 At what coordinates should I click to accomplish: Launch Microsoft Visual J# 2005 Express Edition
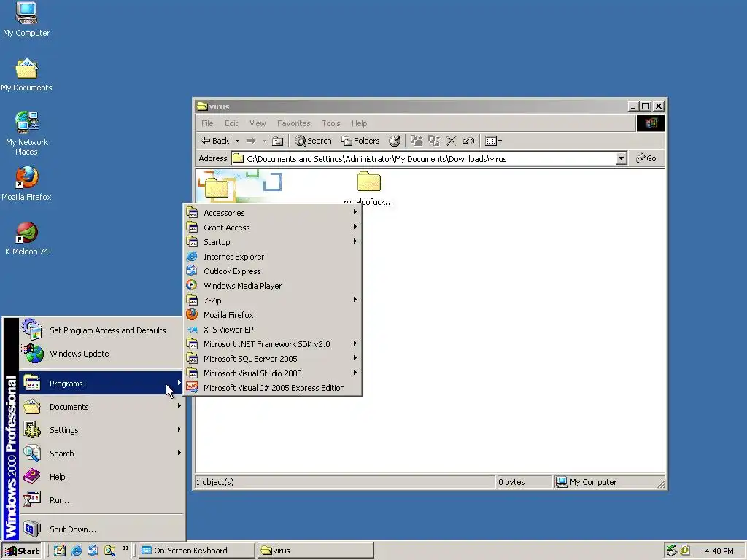click(273, 388)
